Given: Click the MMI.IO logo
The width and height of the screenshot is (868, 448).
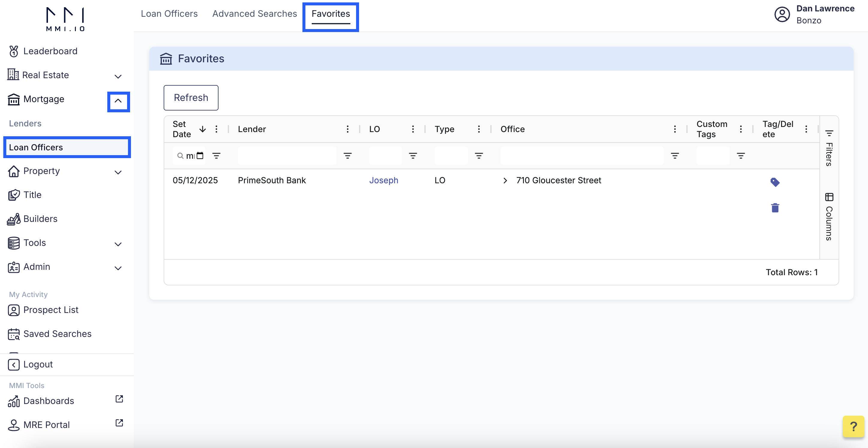Looking at the screenshot, I should click(x=65, y=19).
